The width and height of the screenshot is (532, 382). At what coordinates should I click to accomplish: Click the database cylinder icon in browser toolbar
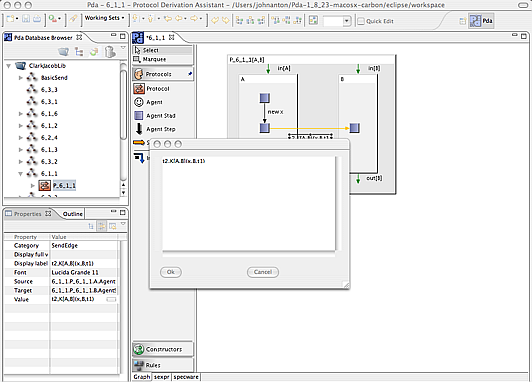click(110, 52)
